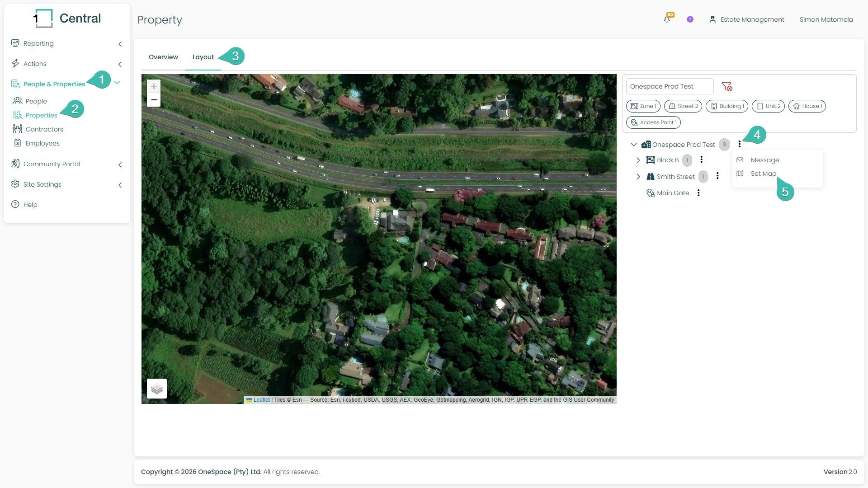Open the People sidebar item

(36, 101)
